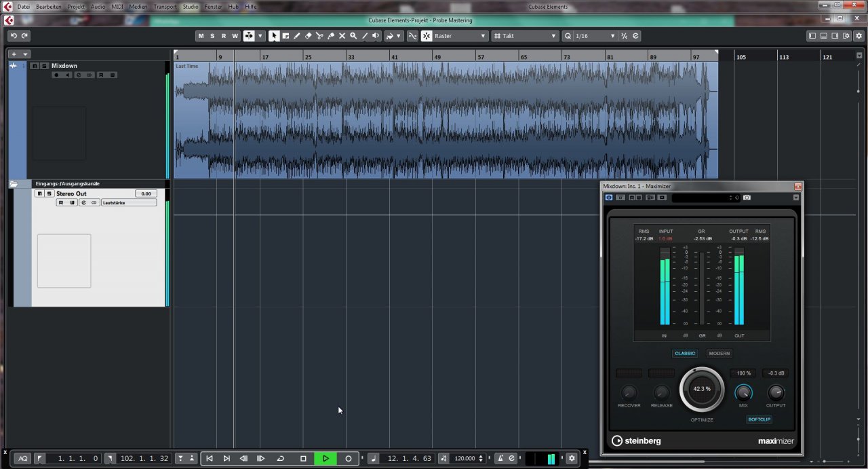Screen dimensions: 868x469
Task: Toggle the Cycle loop button
Action: [280, 459]
